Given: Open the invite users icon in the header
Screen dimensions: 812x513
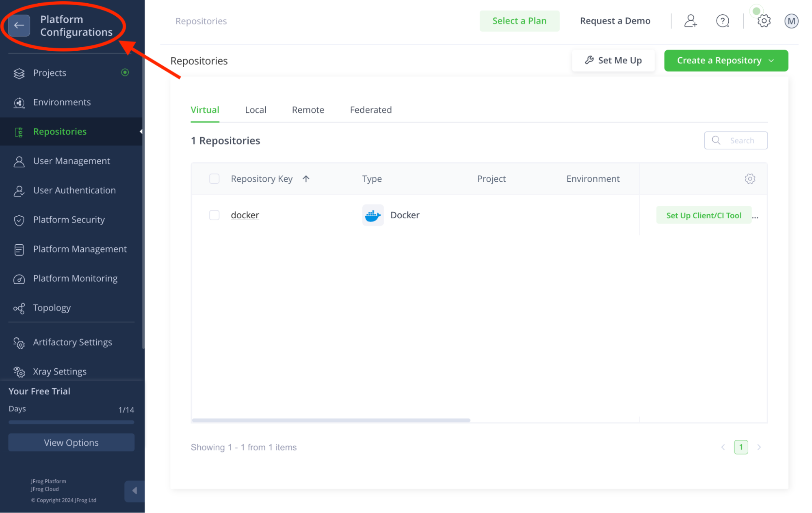Looking at the screenshot, I should click(x=690, y=21).
